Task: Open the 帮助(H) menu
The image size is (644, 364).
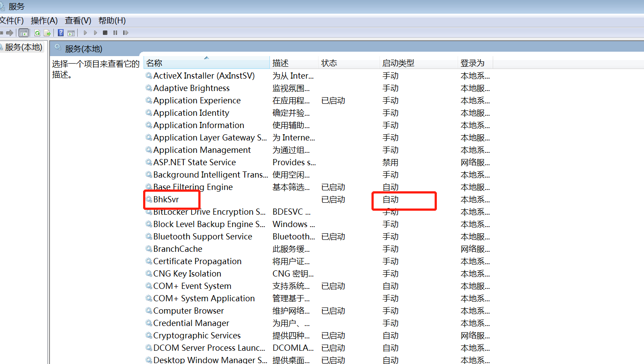Action: pos(112,21)
